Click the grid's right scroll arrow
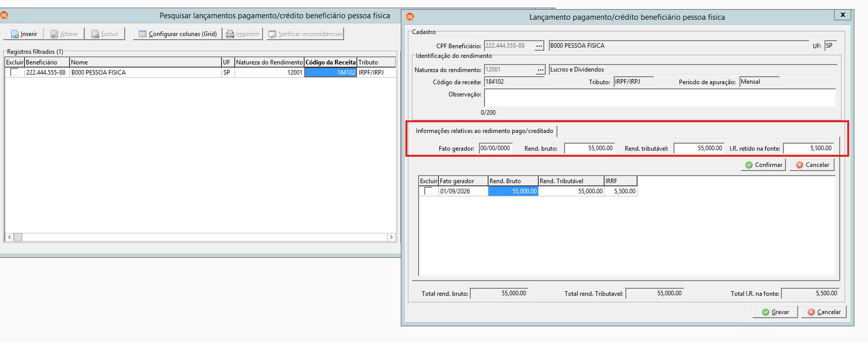This screenshot has width=868, height=343. point(391,237)
